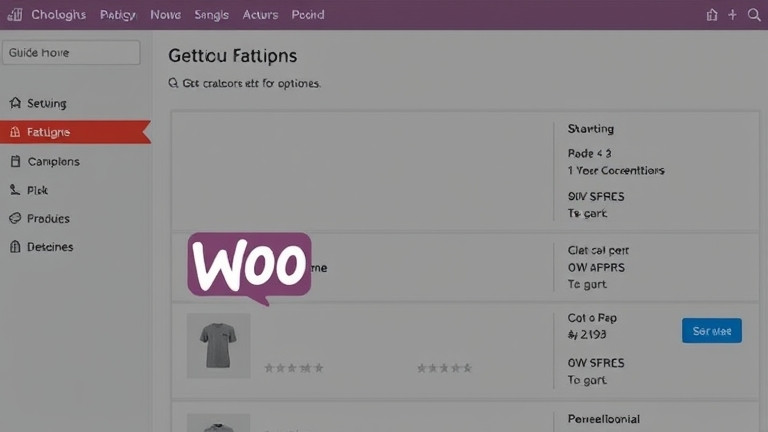Click the Fatiigns sidebar icon
Viewport: 768px width, 432px height.
[15, 132]
